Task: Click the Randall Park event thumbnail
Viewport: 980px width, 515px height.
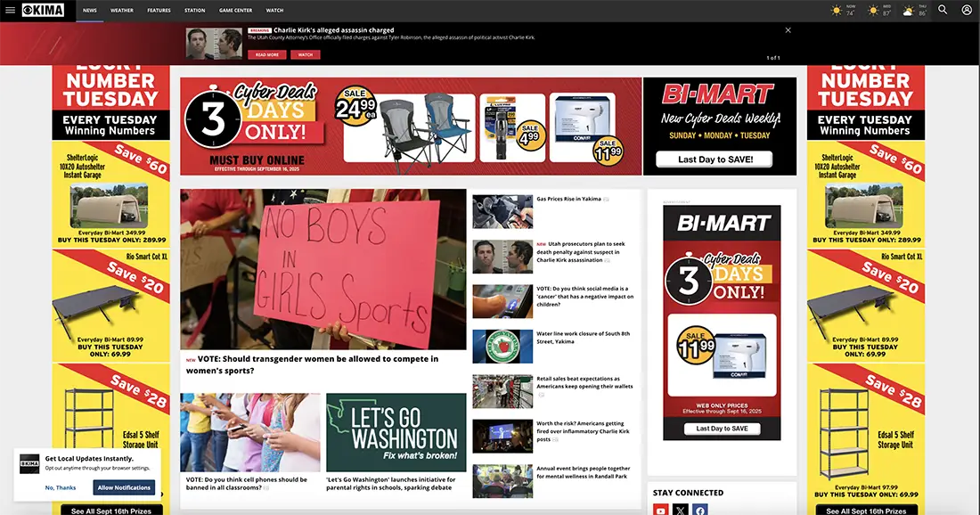Action: 502,481
